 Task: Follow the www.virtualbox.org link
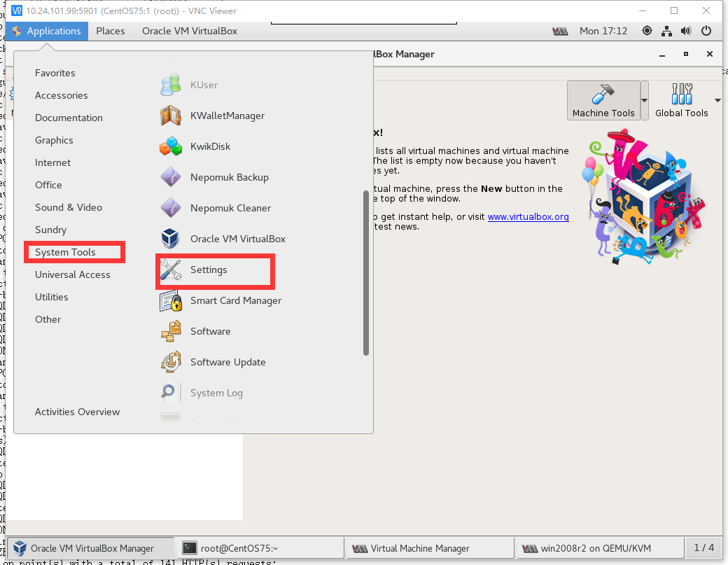click(x=528, y=217)
